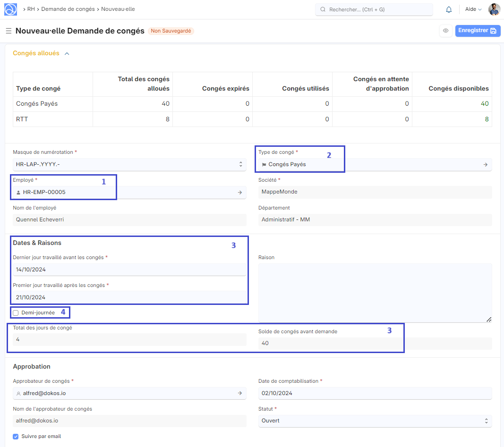Go to RH breadcrumb

[x=31, y=9]
